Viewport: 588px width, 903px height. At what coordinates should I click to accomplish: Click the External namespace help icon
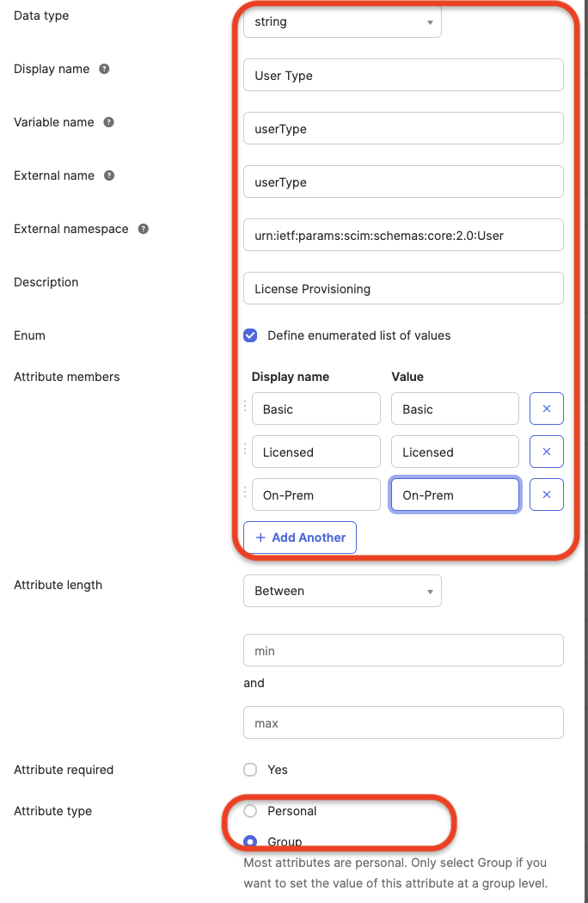[x=142, y=229]
